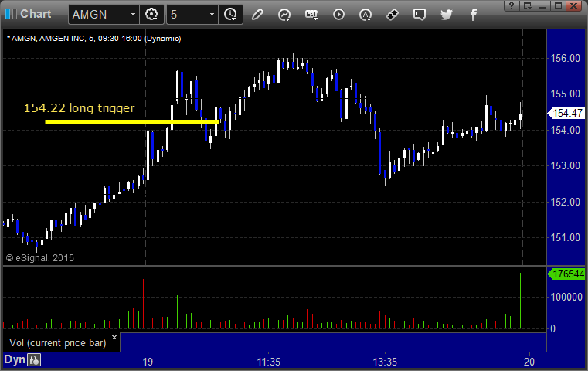Screen dimensions: 588x371
Task: Click the 155.00 price axis label
Action: 565,94
